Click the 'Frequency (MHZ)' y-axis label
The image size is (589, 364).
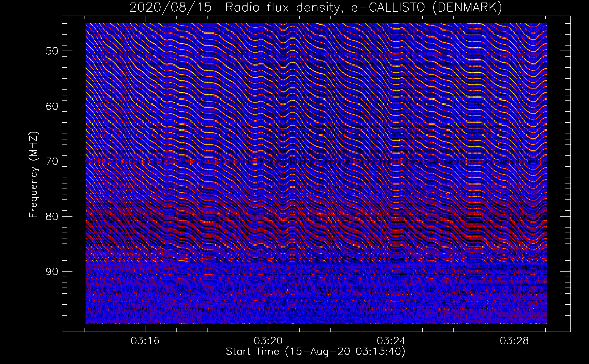(33, 175)
